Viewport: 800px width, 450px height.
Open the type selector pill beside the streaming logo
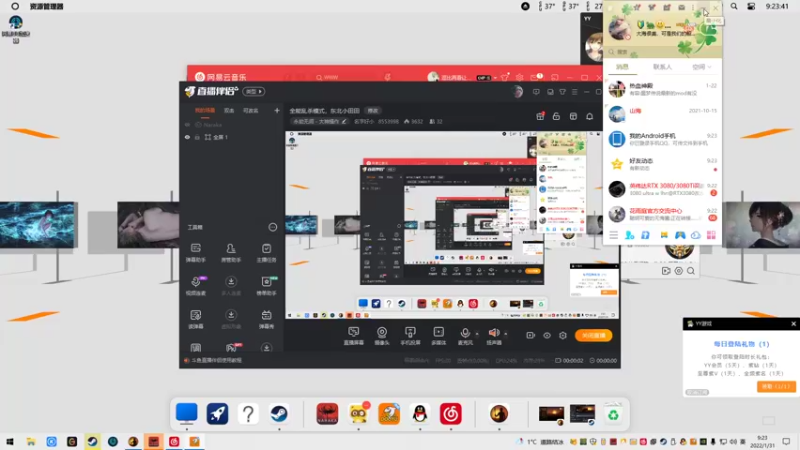click(254, 92)
